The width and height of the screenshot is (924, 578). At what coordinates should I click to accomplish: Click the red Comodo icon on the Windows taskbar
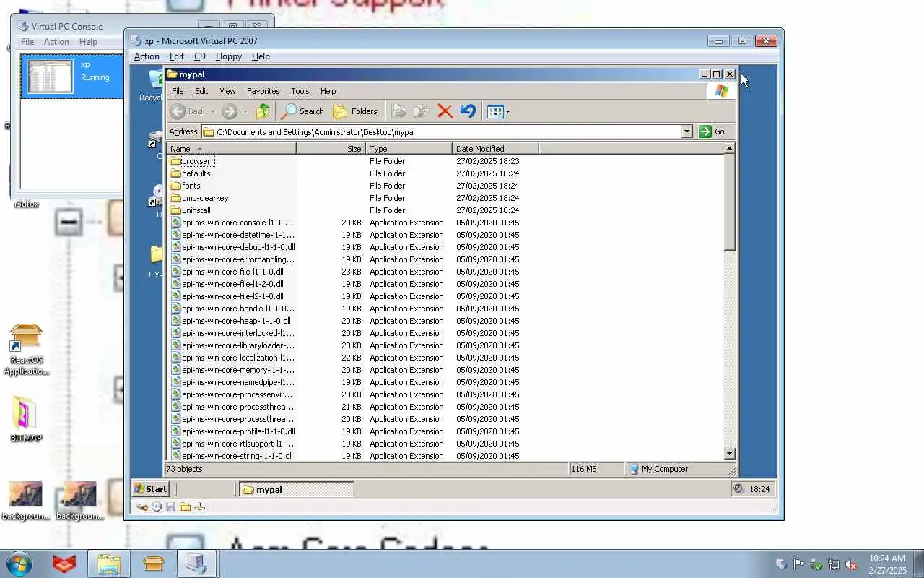pos(64,564)
